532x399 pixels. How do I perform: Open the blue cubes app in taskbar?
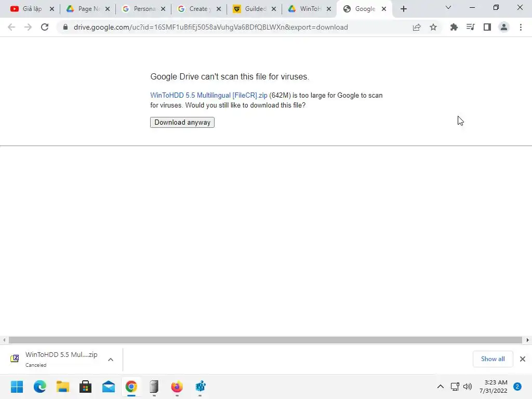tap(200, 387)
